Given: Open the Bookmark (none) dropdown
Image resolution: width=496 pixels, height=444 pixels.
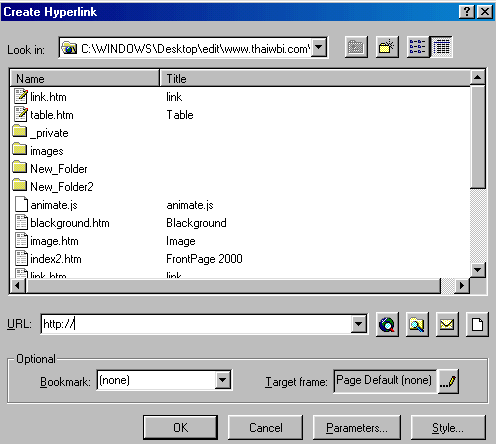Looking at the screenshot, I should (x=223, y=380).
